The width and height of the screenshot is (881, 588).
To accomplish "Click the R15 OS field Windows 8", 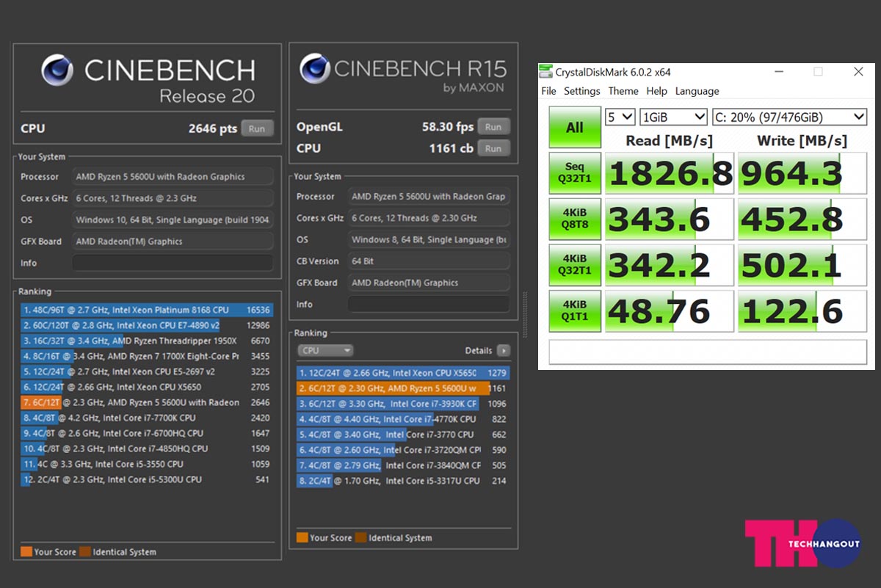I will point(429,239).
